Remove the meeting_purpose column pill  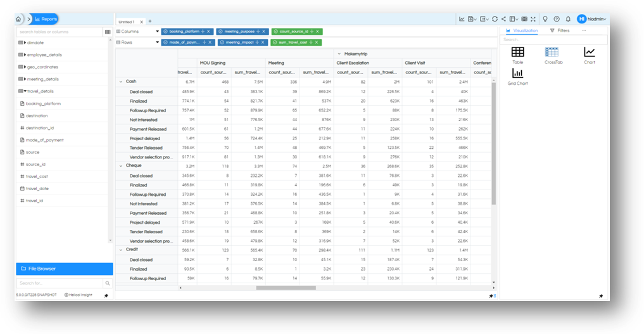[x=264, y=32]
